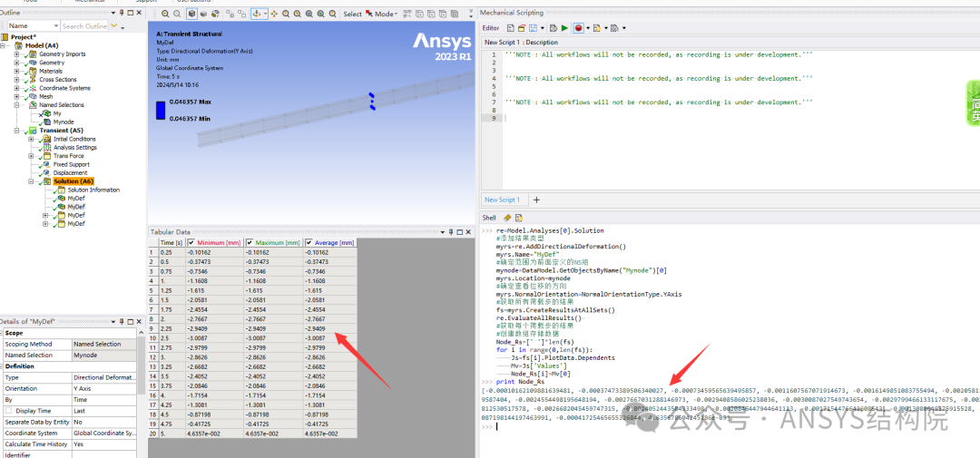Expand the Initial Conditions node
The image size is (980, 458).
[x=31, y=139]
